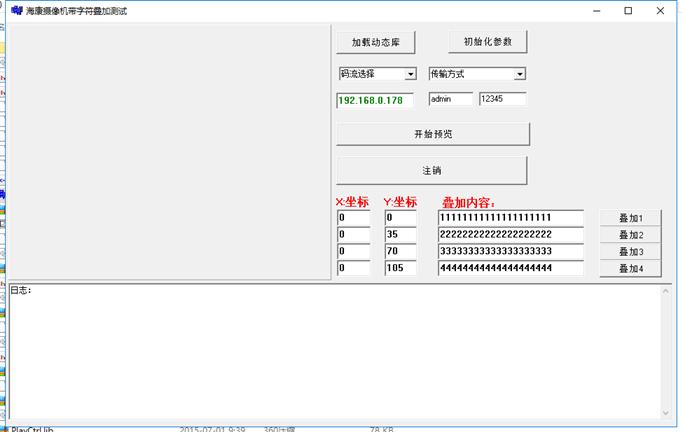Click the Y coordinate field showing 0

(x=401, y=218)
